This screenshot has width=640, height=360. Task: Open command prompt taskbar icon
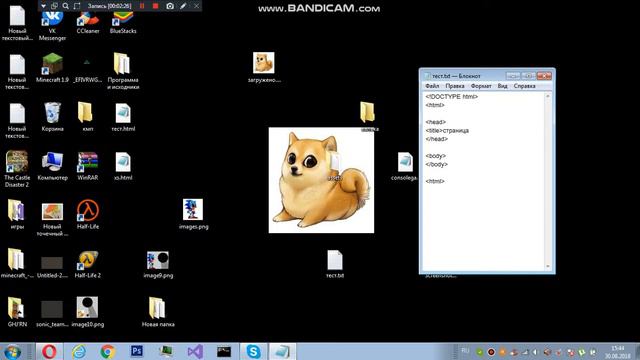click(x=224, y=351)
